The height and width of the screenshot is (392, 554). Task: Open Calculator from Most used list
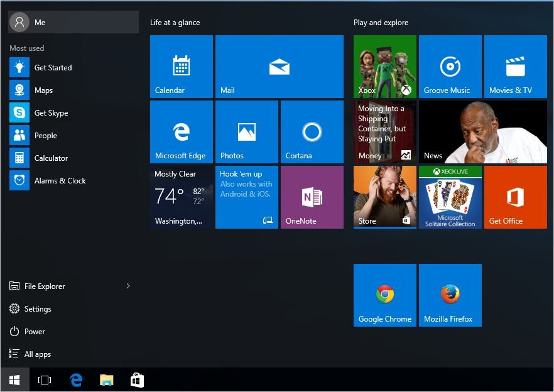point(51,158)
